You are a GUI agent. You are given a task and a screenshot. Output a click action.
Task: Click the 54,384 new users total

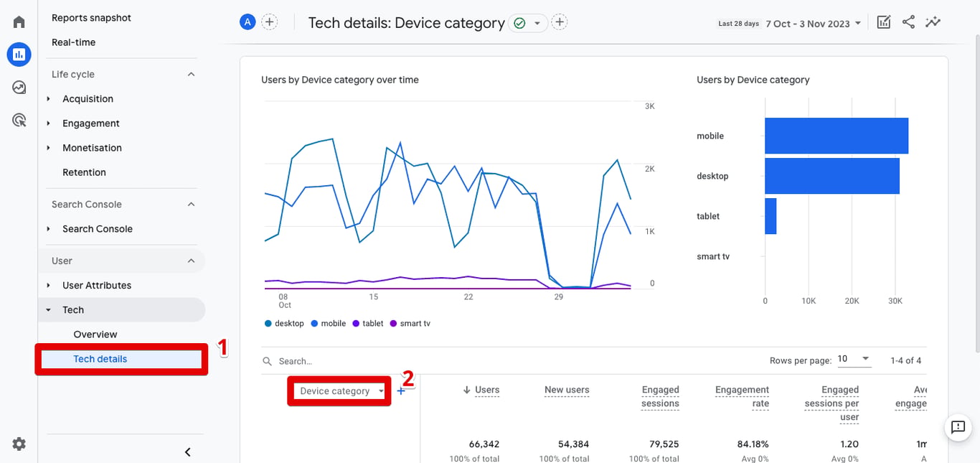coord(574,444)
